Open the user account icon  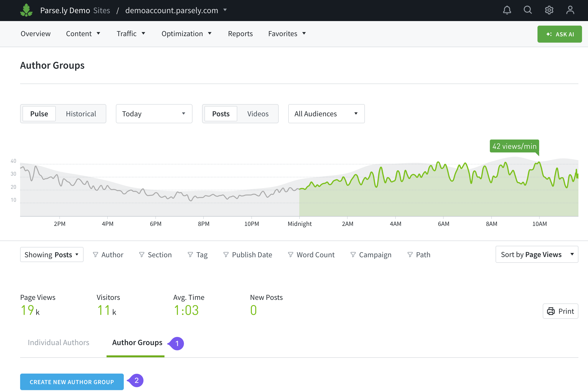(570, 10)
